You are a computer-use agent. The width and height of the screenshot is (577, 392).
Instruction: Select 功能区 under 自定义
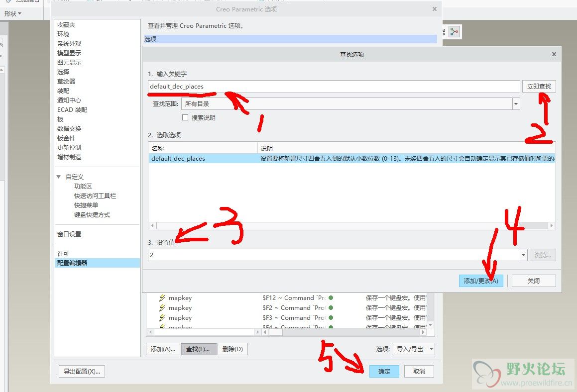[x=83, y=186]
